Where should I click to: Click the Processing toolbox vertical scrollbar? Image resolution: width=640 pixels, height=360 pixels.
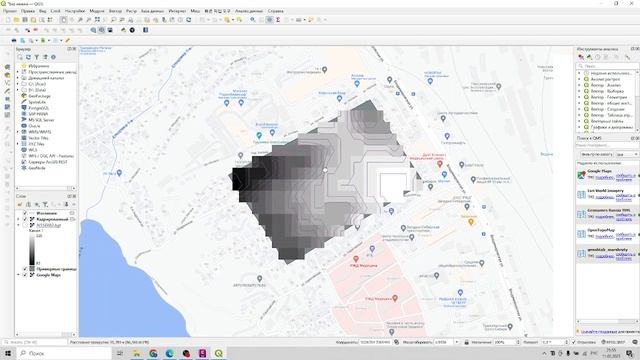[x=637, y=100]
